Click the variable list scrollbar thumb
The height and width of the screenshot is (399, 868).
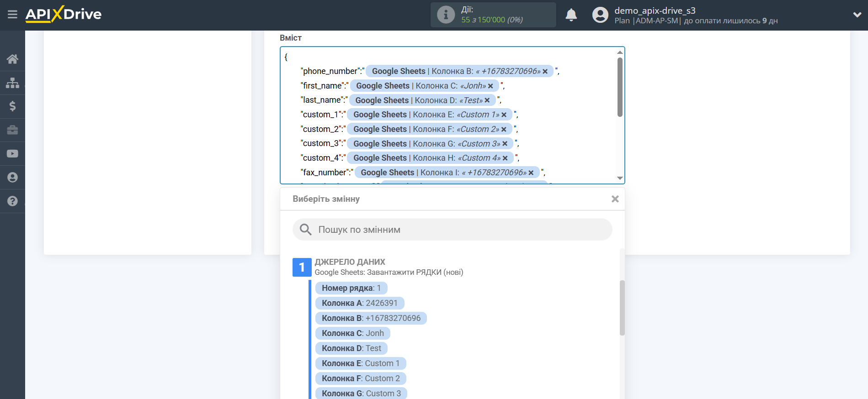click(x=622, y=308)
